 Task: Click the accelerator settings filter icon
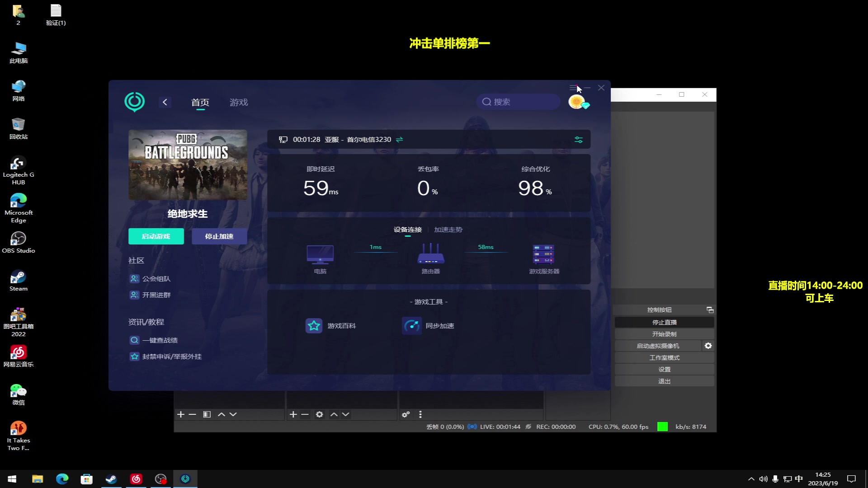tap(578, 140)
